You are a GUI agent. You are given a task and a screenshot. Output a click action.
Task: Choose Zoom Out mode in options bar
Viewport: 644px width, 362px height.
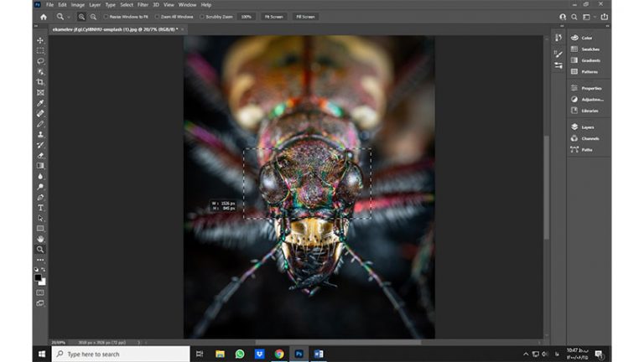tap(93, 17)
